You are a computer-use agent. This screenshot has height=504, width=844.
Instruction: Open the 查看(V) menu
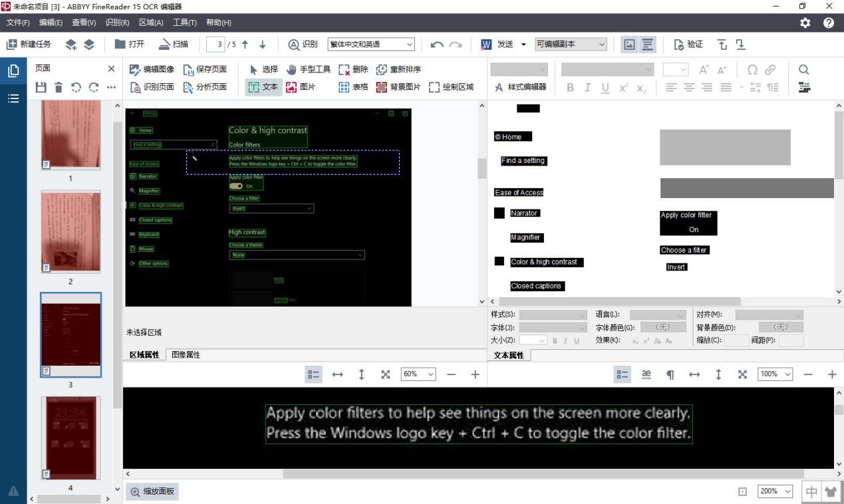(84, 23)
